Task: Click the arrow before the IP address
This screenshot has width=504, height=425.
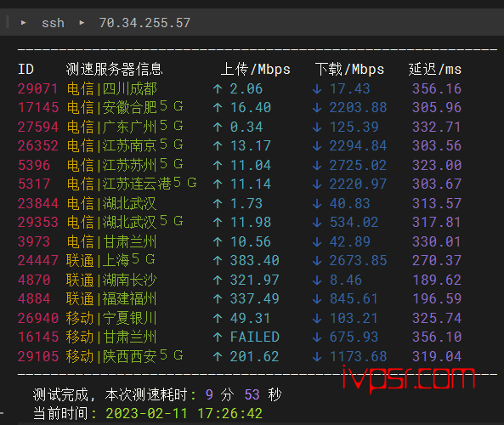Action: click(x=82, y=23)
